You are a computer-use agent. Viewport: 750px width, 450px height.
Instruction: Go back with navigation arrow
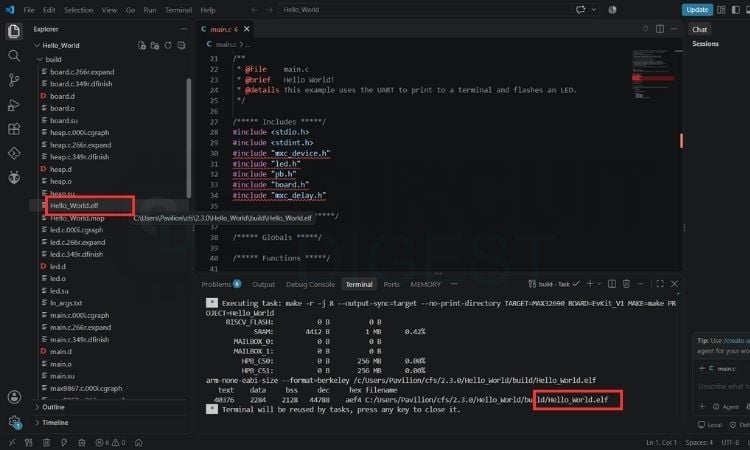coord(254,10)
